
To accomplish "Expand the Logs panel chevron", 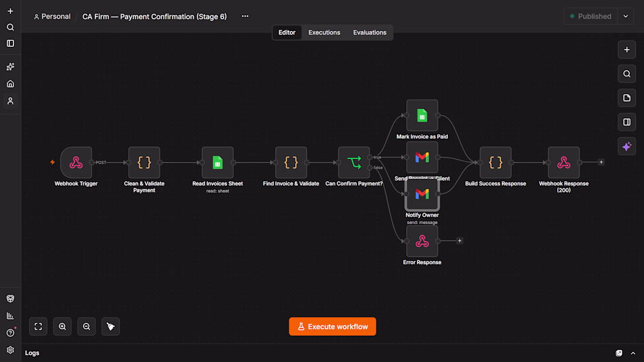I will pos(633,353).
